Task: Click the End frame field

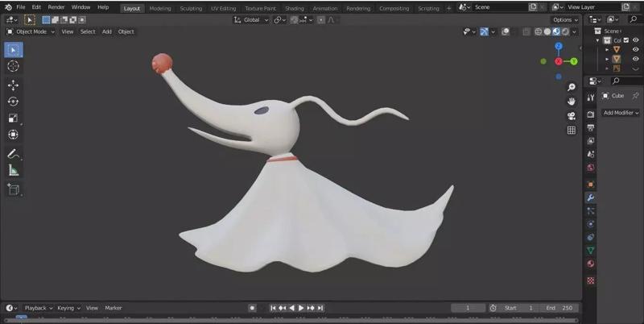Action: (561, 308)
